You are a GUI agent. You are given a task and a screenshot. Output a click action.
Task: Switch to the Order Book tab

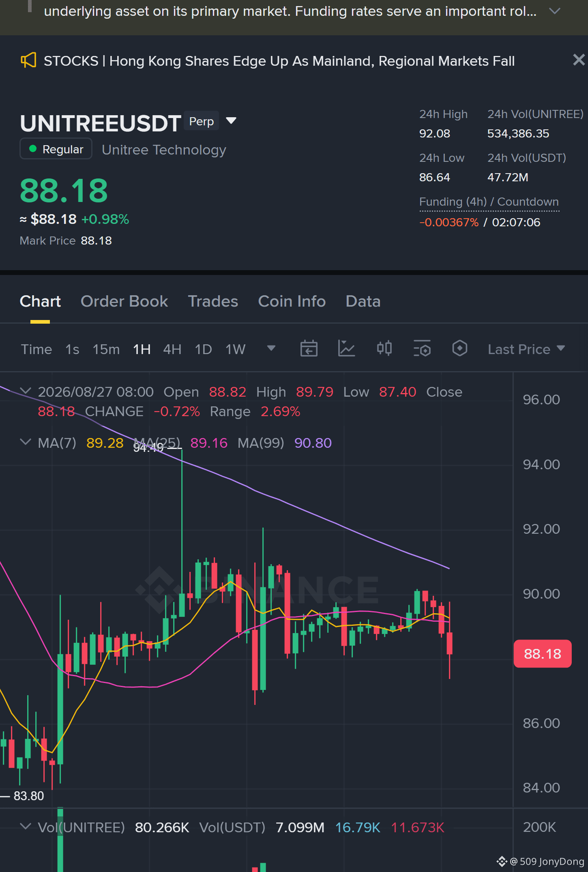point(124,301)
